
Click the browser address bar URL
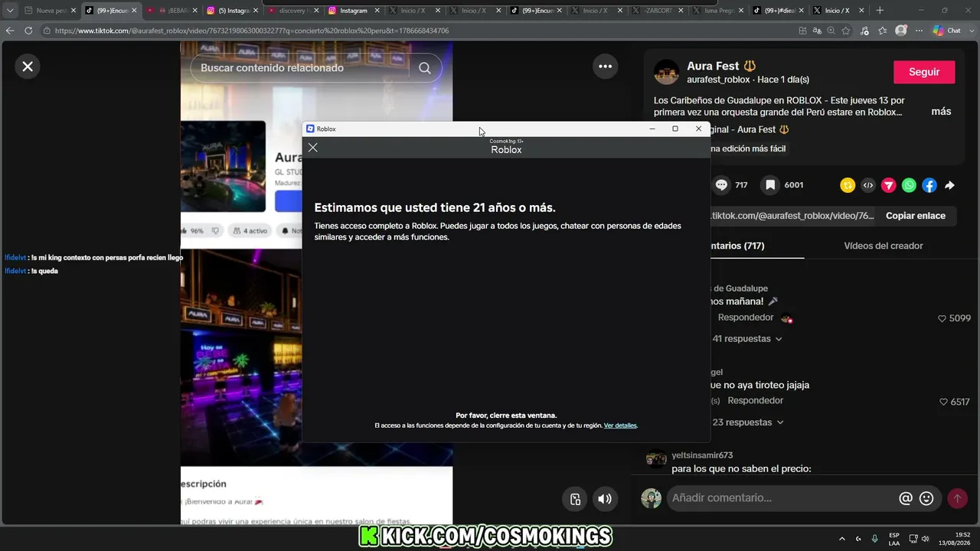tap(253, 31)
